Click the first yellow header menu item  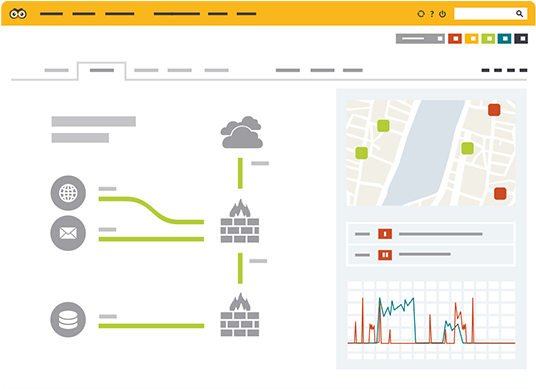51,14
